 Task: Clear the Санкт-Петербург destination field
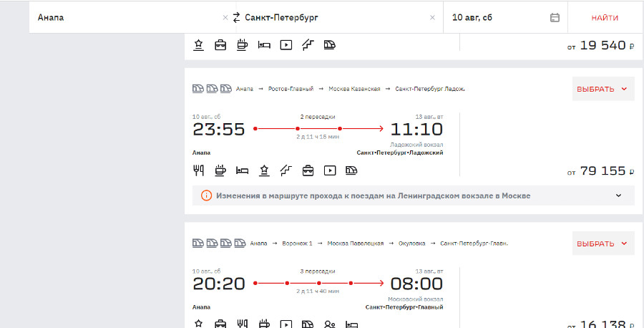click(x=432, y=18)
